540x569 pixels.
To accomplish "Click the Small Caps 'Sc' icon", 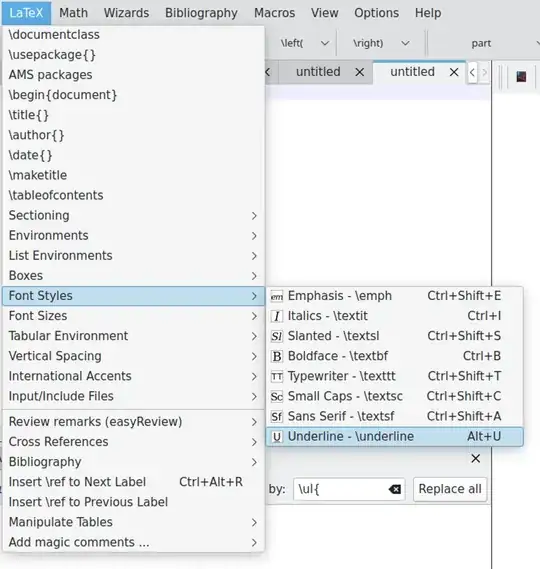I will 277,397.
